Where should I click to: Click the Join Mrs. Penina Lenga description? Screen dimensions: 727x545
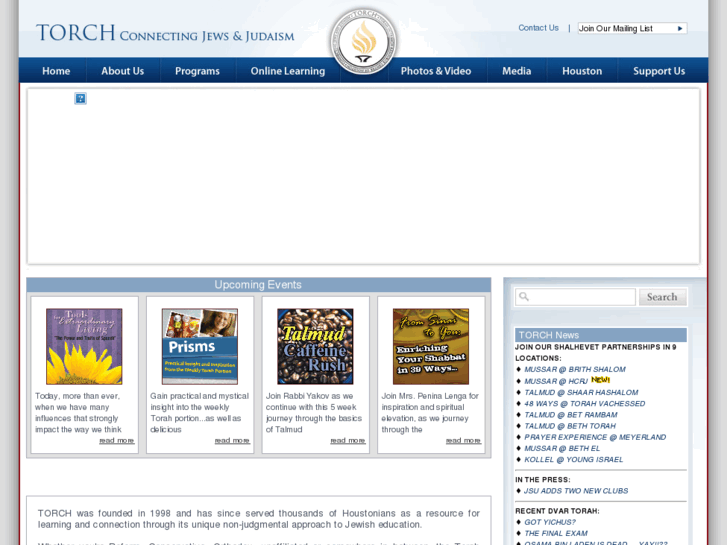[430, 413]
